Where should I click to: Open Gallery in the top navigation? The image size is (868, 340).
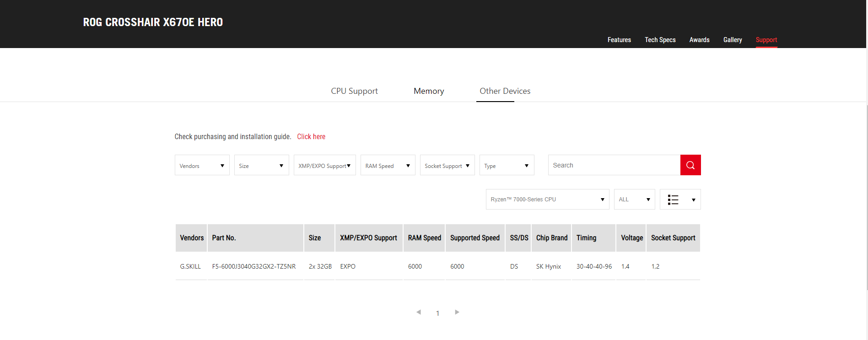point(733,40)
